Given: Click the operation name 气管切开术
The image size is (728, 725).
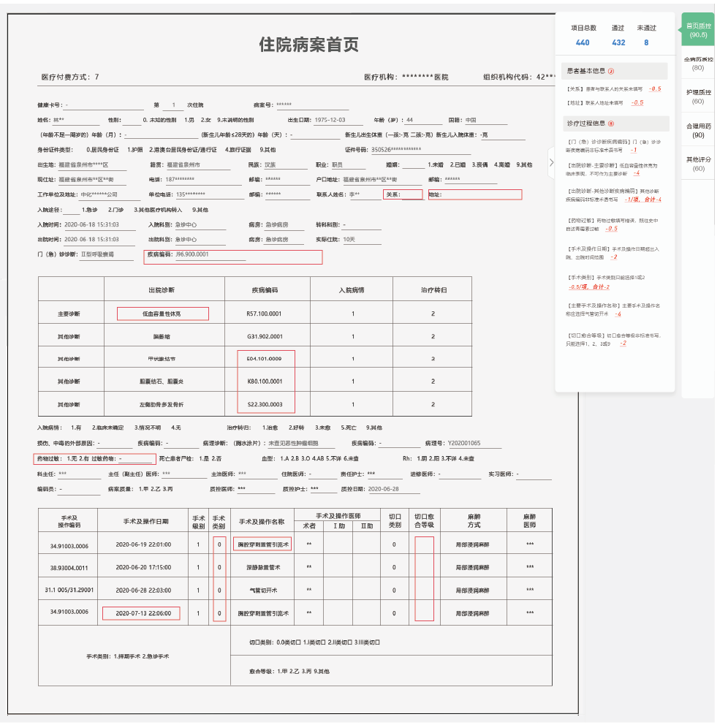Looking at the screenshot, I should (x=263, y=591).
